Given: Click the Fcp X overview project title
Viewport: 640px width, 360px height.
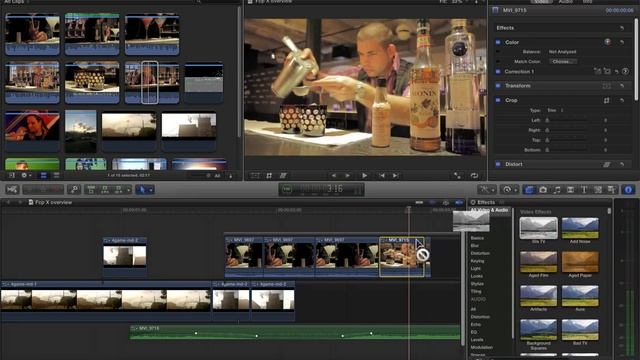Looking at the screenshot, I should pos(53,202).
